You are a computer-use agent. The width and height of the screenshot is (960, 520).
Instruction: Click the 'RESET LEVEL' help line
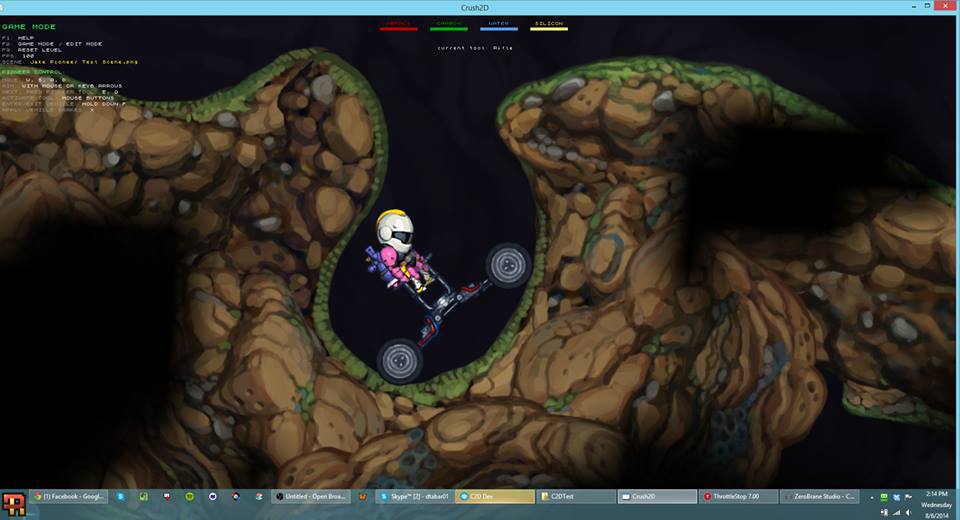point(40,50)
